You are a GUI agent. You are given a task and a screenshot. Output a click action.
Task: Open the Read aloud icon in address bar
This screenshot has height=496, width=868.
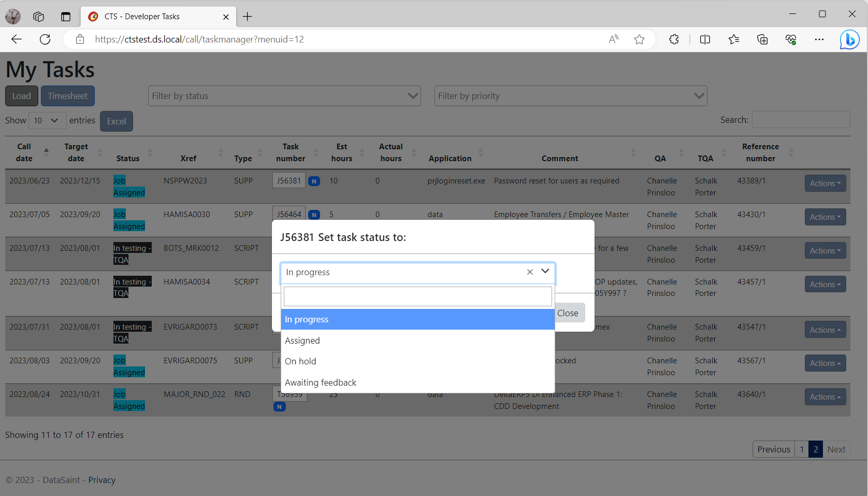coord(614,39)
